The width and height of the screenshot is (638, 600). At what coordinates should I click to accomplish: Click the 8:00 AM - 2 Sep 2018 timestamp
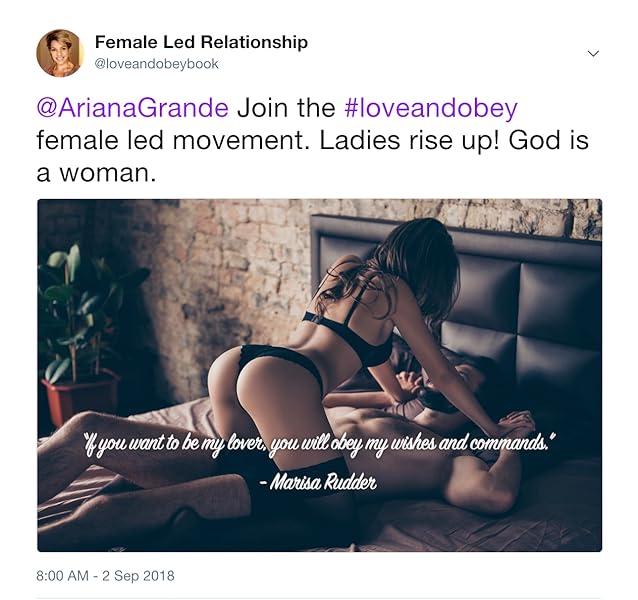pyautogui.click(x=105, y=576)
